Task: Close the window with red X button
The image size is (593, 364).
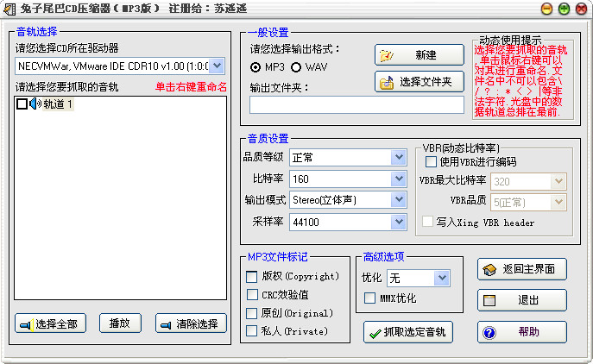Action: point(581,9)
